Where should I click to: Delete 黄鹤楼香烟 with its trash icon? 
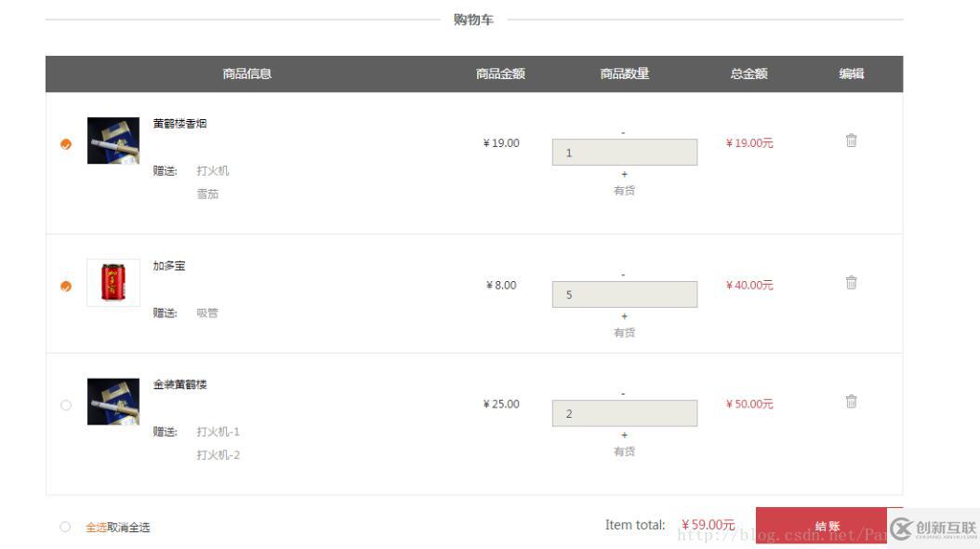pyautogui.click(x=851, y=141)
